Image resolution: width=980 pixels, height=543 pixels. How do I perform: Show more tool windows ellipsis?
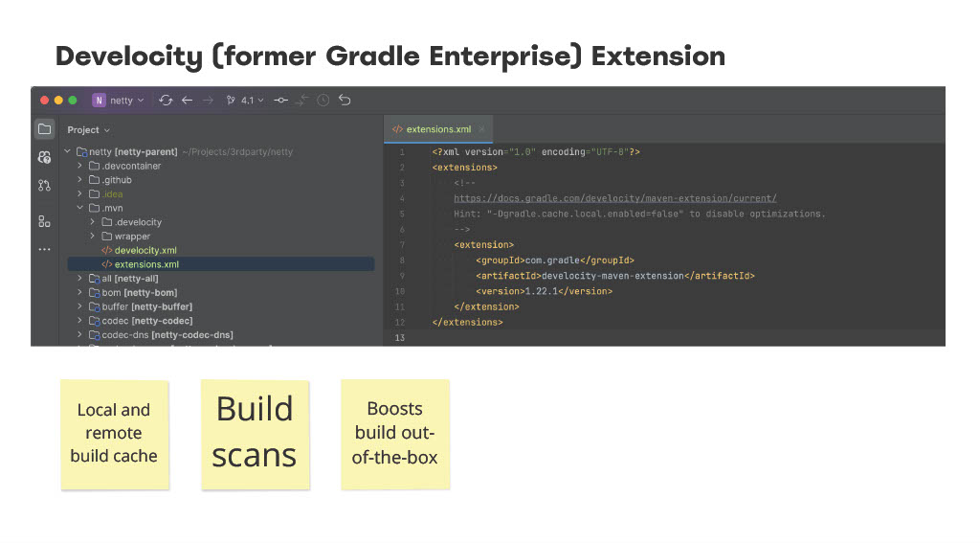point(44,249)
